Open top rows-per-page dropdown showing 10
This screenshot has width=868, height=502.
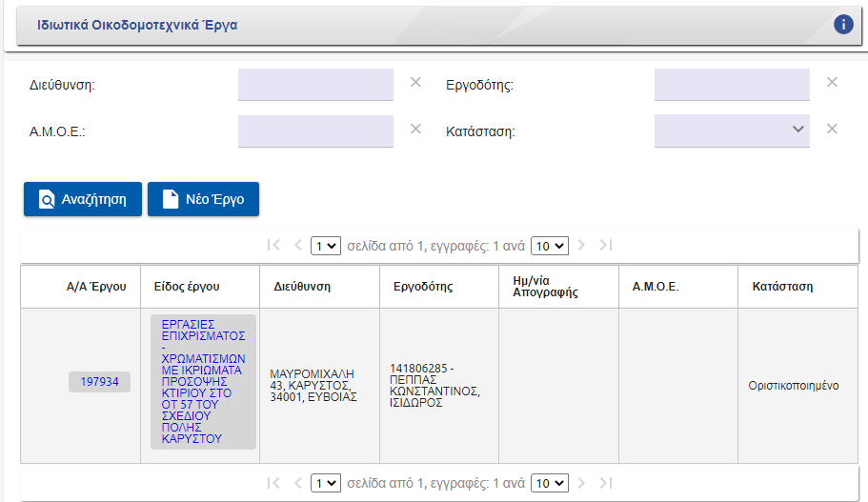coord(549,246)
